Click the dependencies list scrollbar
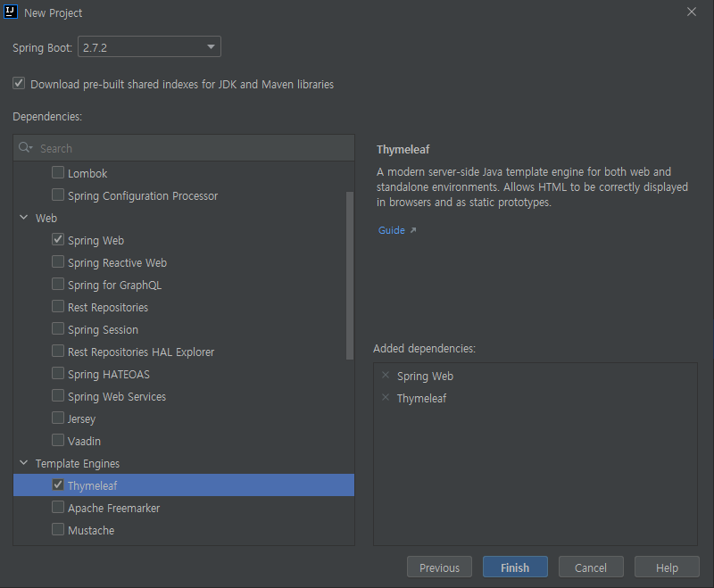This screenshot has height=588, width=714. tap(350, 276)
